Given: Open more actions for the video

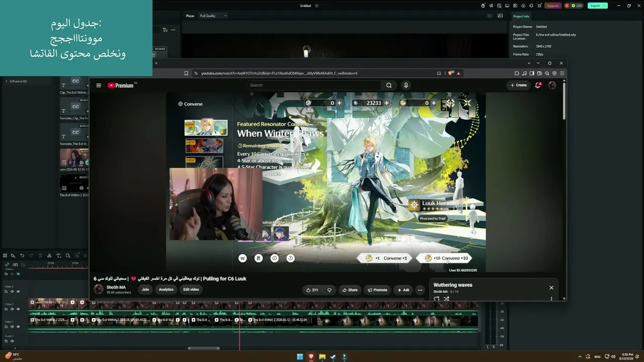Looking at the screenshot, I should pos(420,290).
